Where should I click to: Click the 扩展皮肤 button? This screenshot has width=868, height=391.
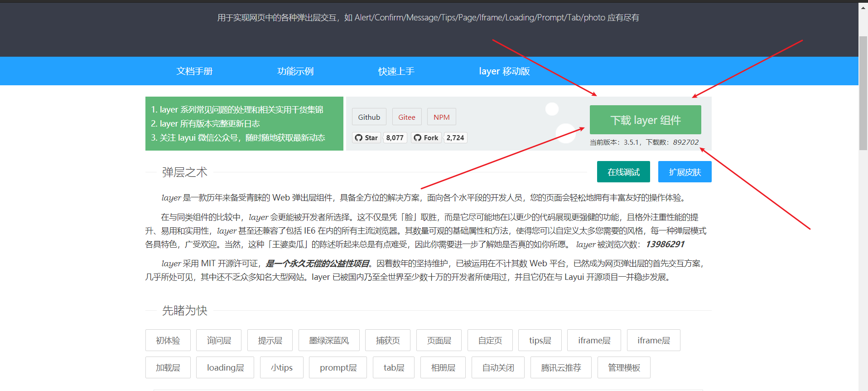click(685, 172)
